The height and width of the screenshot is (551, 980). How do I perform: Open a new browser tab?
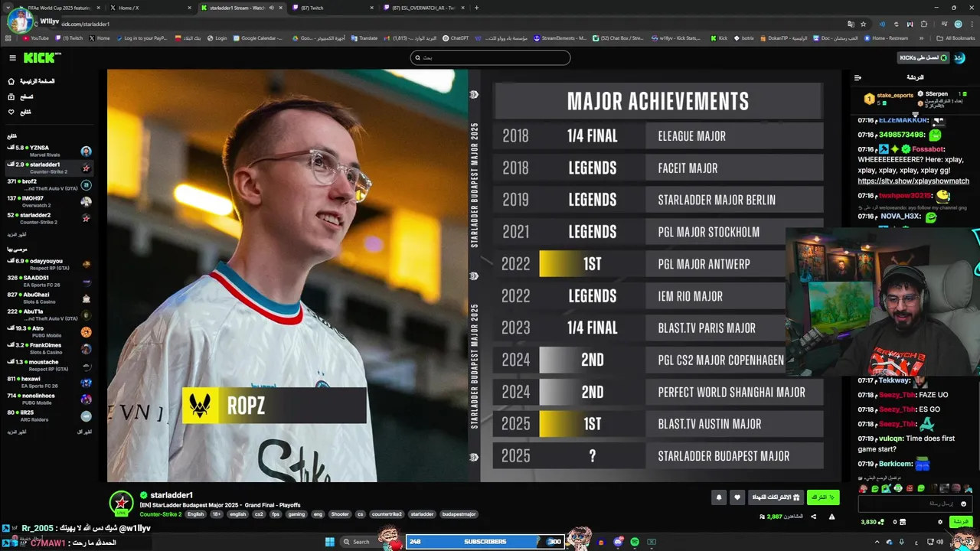click(x=476, y=8)
